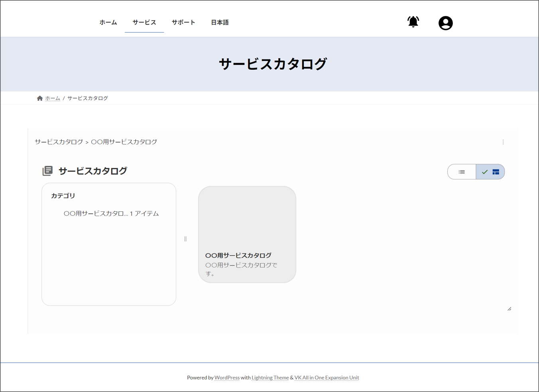Click the service catalog heading icon

pyautogui.click(x=47, y=171)
